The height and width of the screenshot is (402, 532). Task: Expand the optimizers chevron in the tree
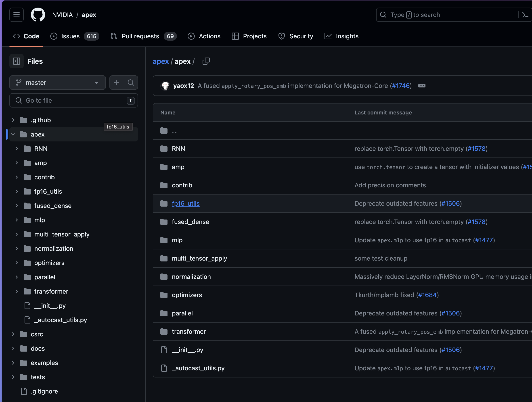click(x=17, y=263)
